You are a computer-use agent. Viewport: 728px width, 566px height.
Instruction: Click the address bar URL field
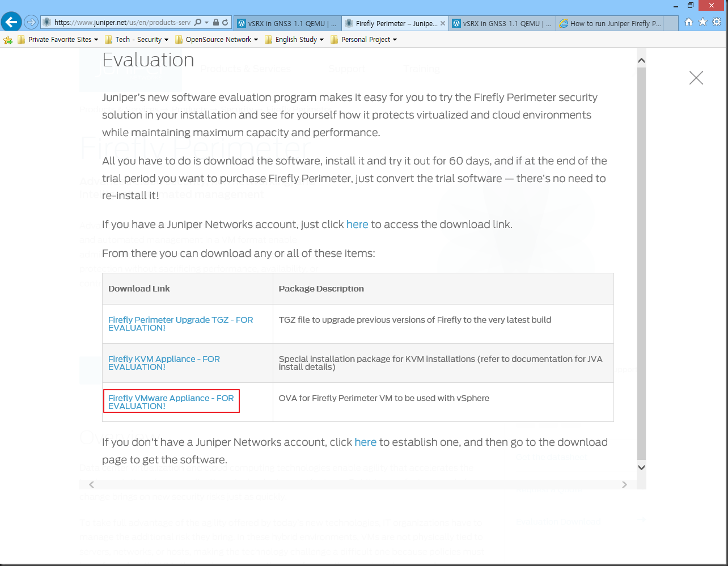coord(122,23)
